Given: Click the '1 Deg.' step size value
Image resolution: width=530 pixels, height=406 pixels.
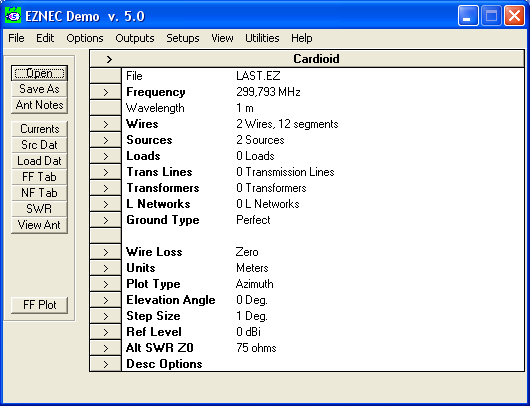Looking at the screenshot, I should click(x=252, y=316).
